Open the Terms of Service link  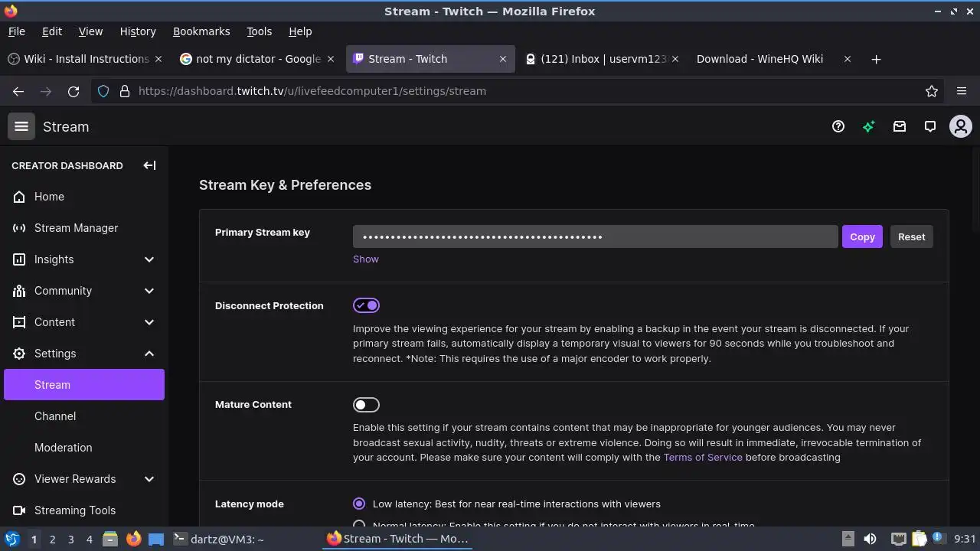click(703, 458)
